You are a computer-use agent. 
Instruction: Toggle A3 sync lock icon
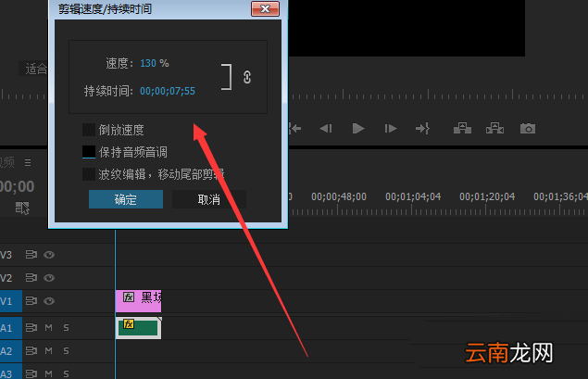[31, 373]
